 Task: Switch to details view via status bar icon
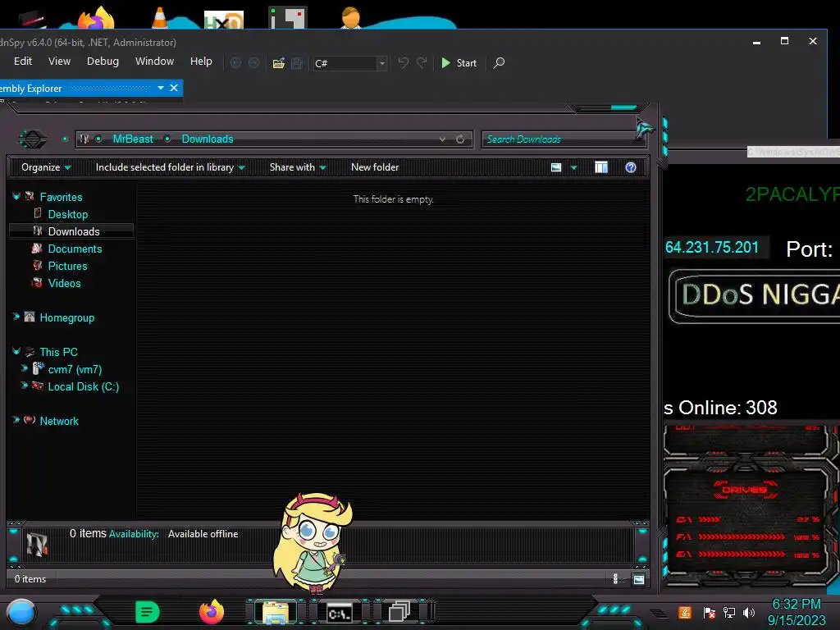pyautogui.click(x=615, y=578)
